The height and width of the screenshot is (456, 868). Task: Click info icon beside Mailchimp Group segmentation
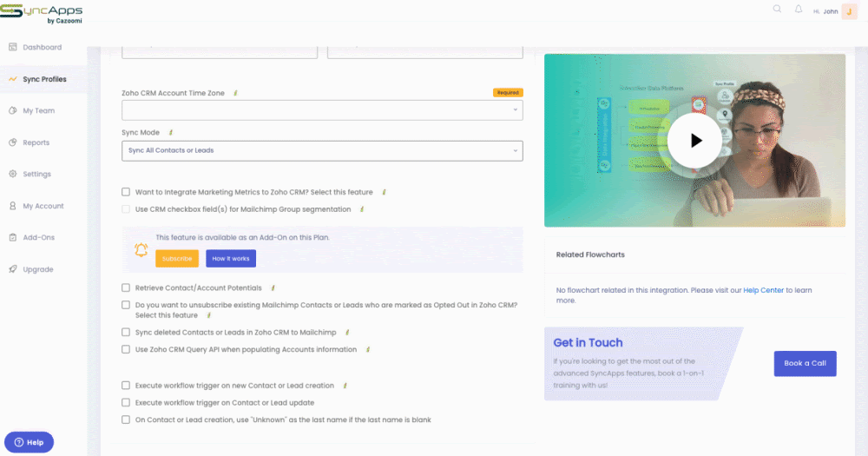coord(361,209)
